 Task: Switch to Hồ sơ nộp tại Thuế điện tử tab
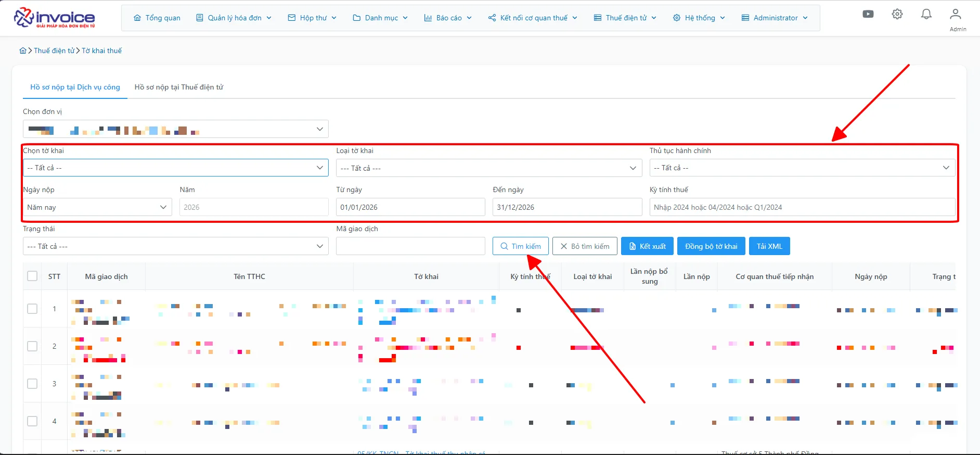(x=179, y=87)
